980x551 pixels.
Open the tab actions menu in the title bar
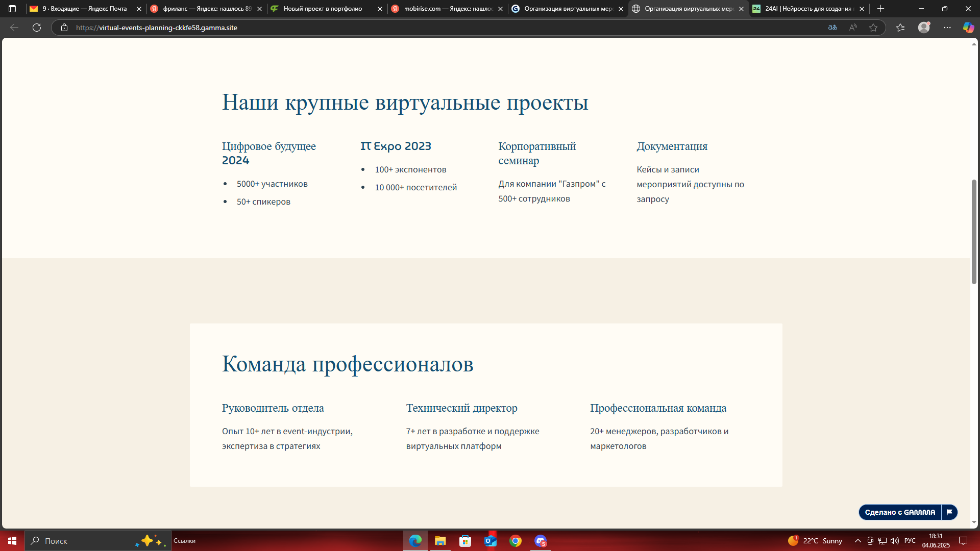(11, 9)
